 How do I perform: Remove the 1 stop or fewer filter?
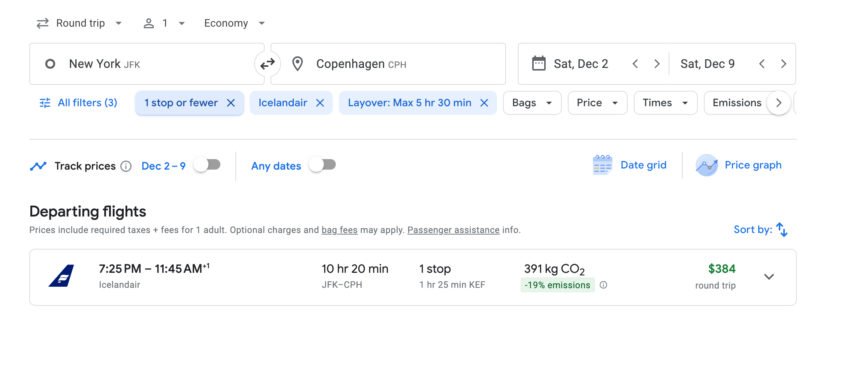(x=231, y=103)
